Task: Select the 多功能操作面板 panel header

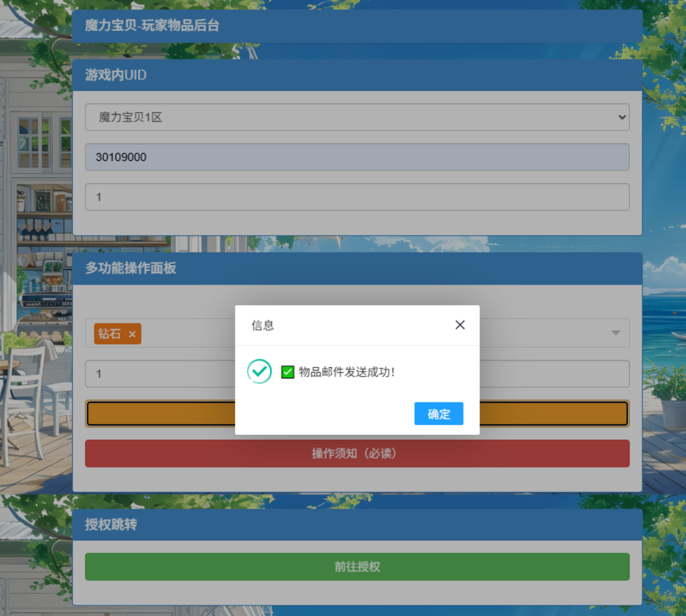Action: 357,268
